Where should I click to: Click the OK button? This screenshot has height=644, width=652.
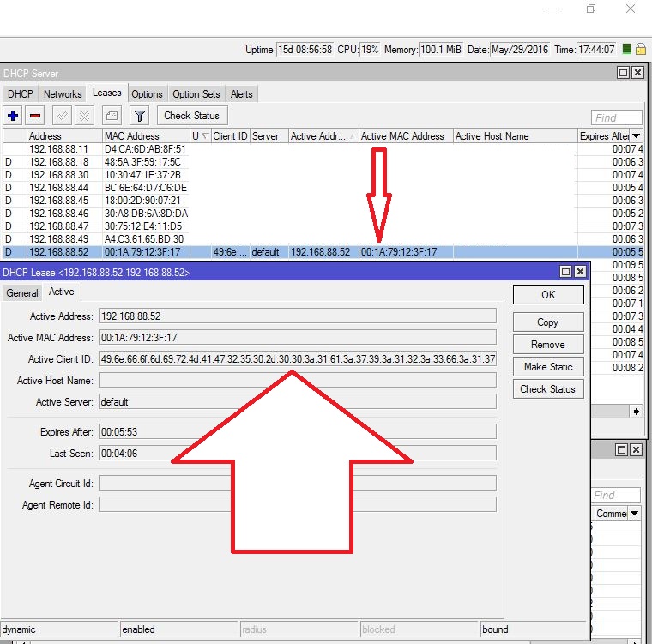pyautogui.click(x=548, y=295)
